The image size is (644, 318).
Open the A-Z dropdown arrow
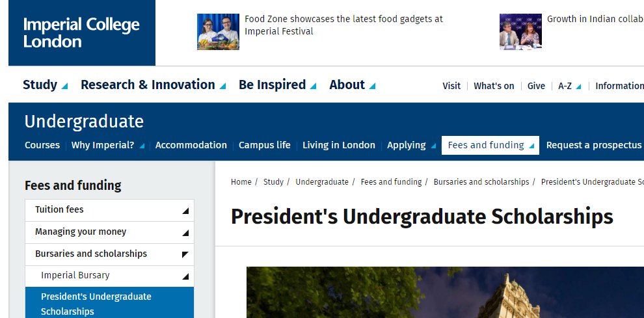point(578,86)
